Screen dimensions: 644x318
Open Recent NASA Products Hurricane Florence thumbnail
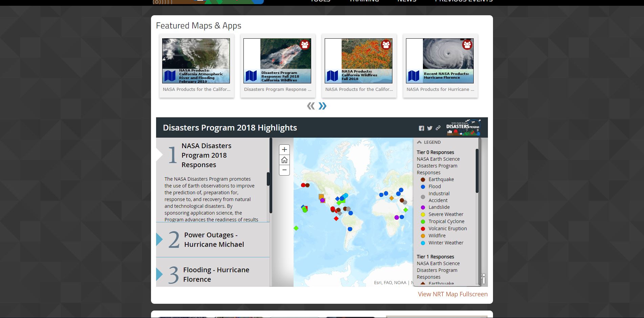click(x=440, y=61)
